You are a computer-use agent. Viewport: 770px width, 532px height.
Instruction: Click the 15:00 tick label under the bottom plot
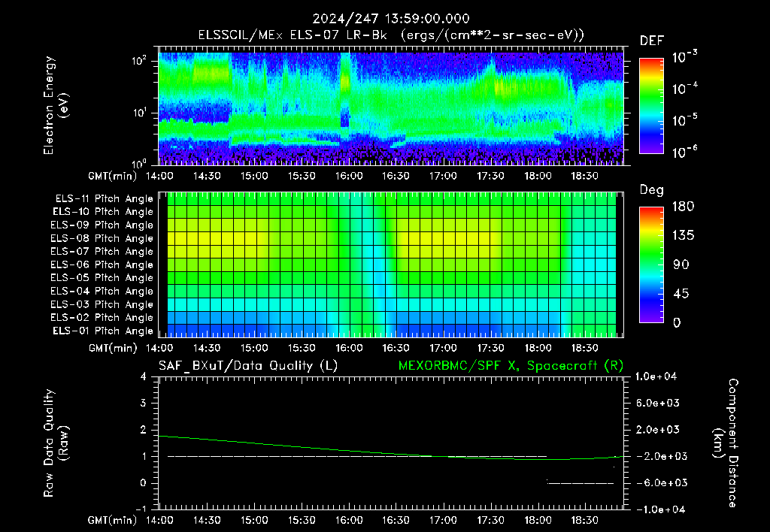(254, 520)
